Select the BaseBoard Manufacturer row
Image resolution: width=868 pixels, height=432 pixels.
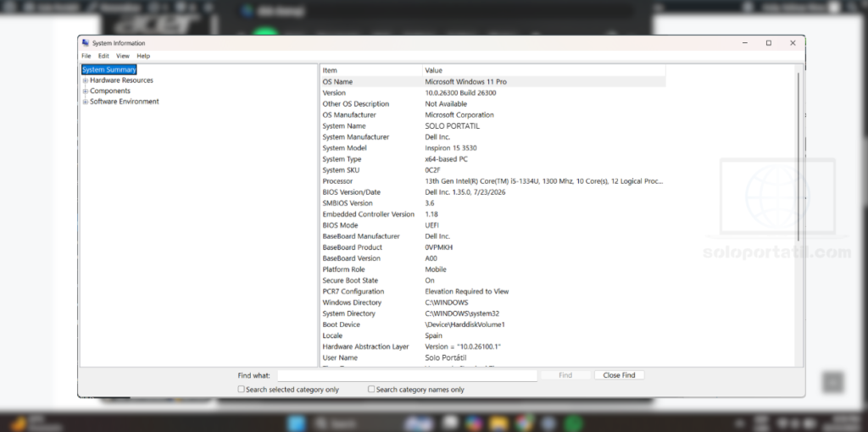tap(492, 236)
